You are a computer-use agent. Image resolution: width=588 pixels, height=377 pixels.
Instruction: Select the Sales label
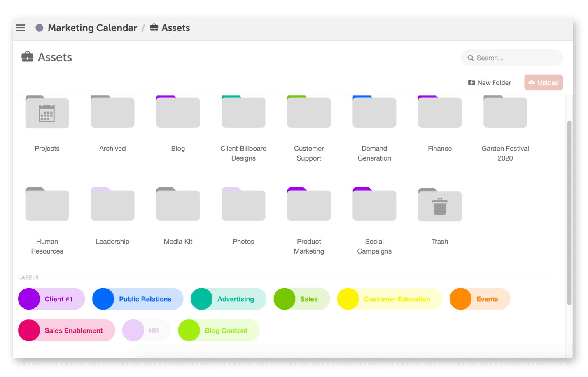coord(302,299)
